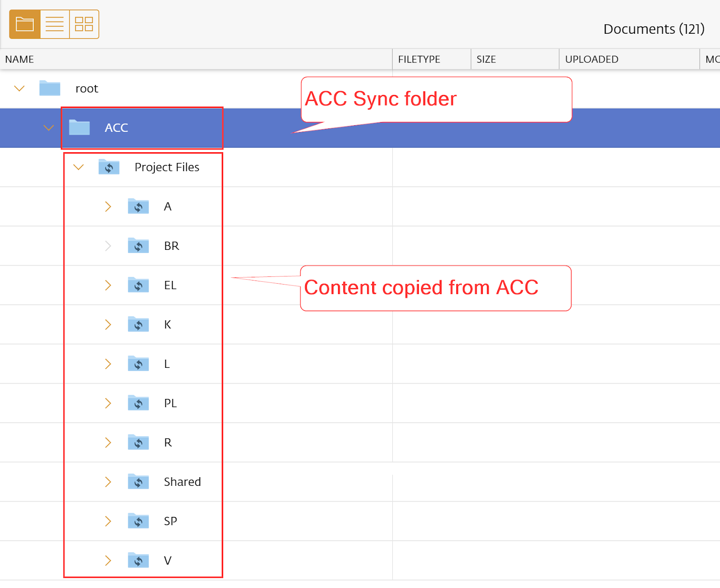Select the SP folder row
This screenshot has height=588, width=720.
click(171, 521)
